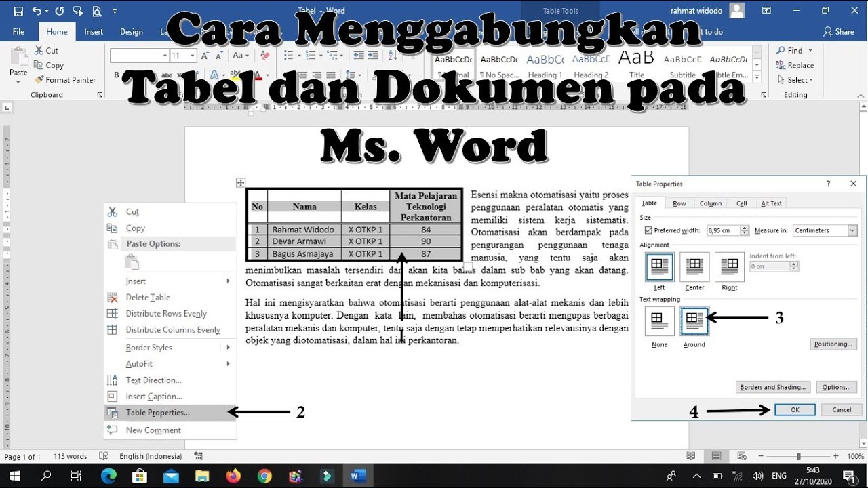868x488 pixels.
Task: Switch to the Design ribbon tab
Action: pyautogui.click(x=132, y=32)
